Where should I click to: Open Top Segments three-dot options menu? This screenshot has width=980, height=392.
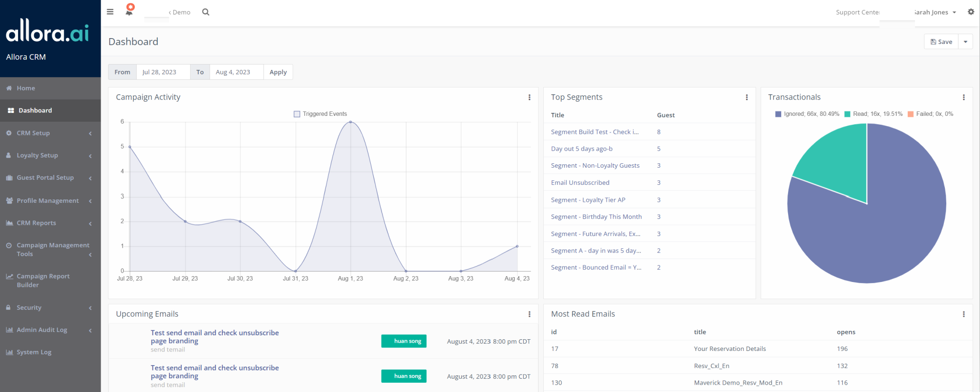point(746,97)
